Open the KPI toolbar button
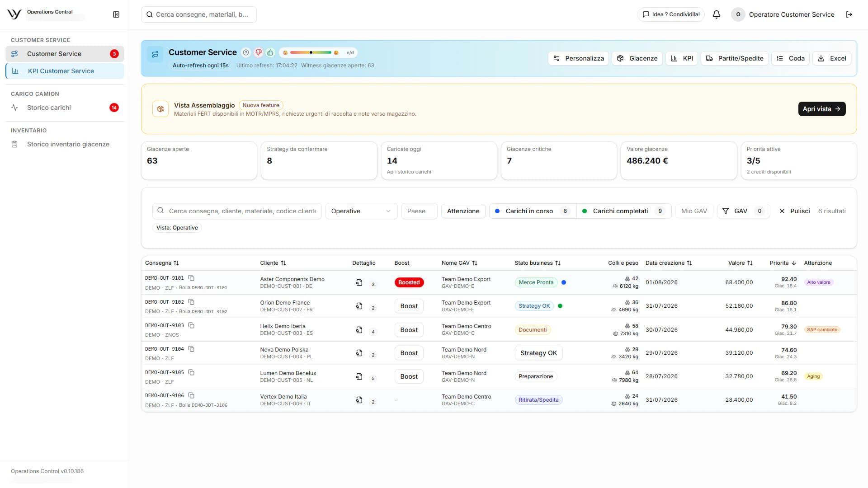The height and width of the screenshot is (488, 868). [x=682, y=58]
